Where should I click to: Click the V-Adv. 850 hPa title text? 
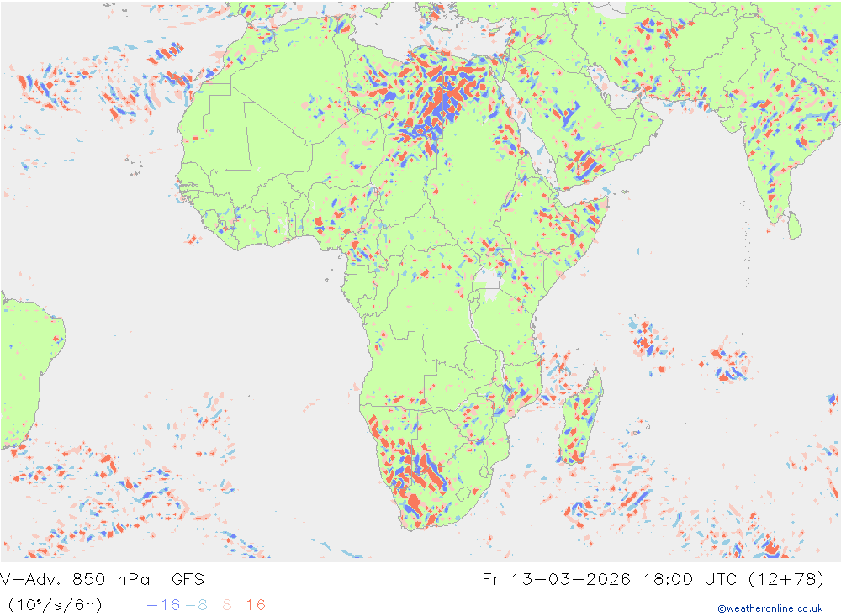tap(75, 579)
